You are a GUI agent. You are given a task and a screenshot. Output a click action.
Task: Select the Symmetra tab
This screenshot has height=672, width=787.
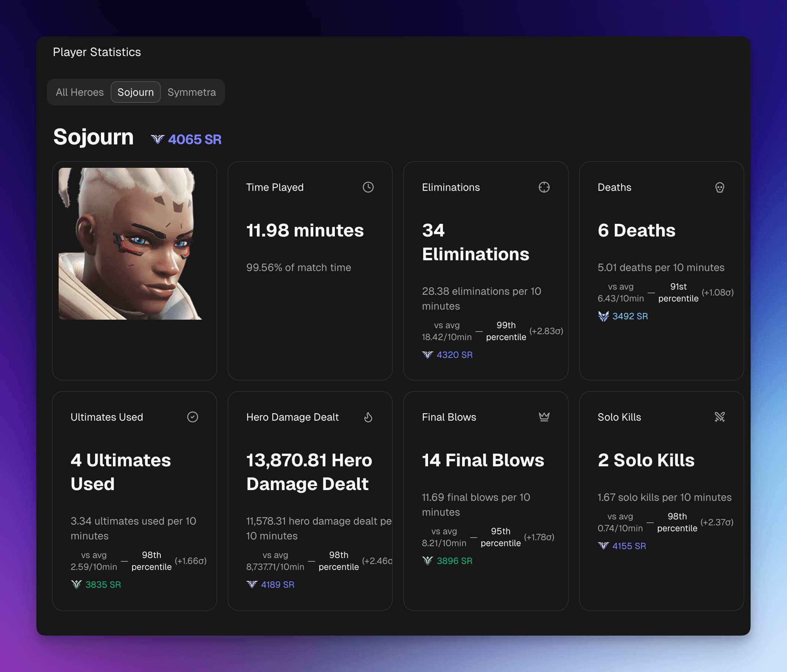[192, 92]
